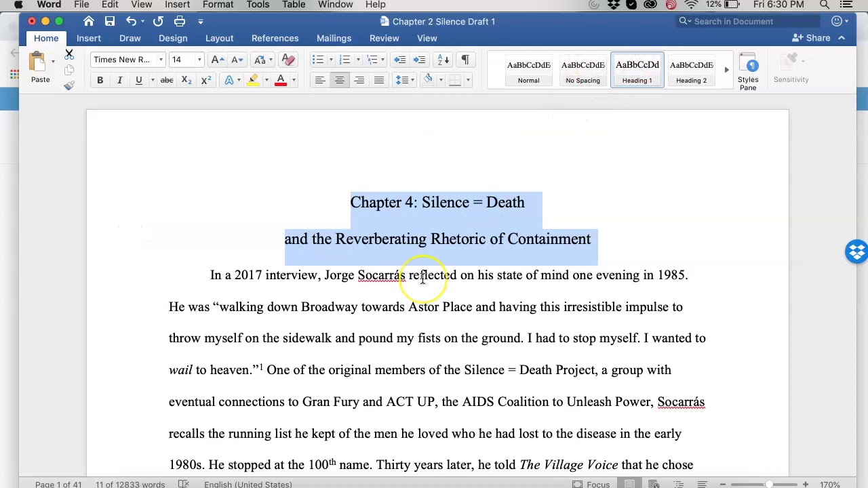
Task: Apply the Normal style
Action: (x=529, y=70)
